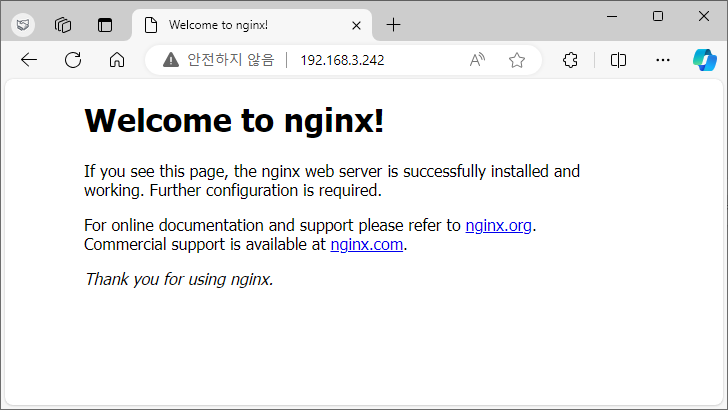Click the address bar showing 192.168.3.242
This screenshot has width=728, height=410.
342,60
